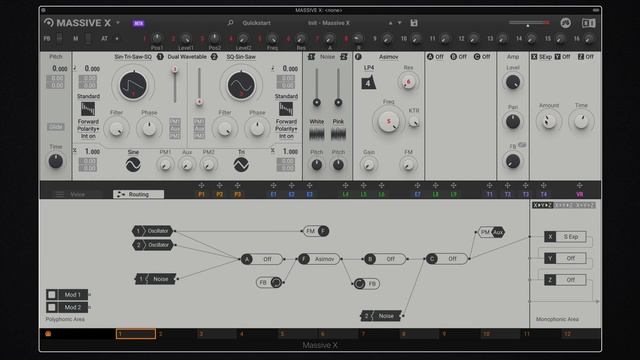
Task: Open oscillator 2 Standard mode menu
Action: click(x=286, y=96)
